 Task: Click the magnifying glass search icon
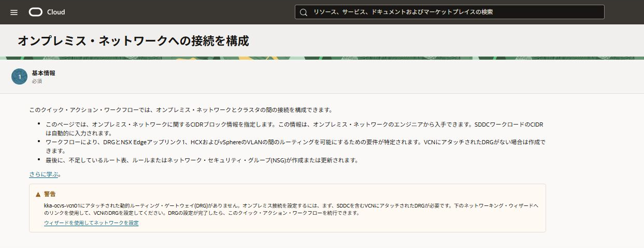(x=304, y=12)
